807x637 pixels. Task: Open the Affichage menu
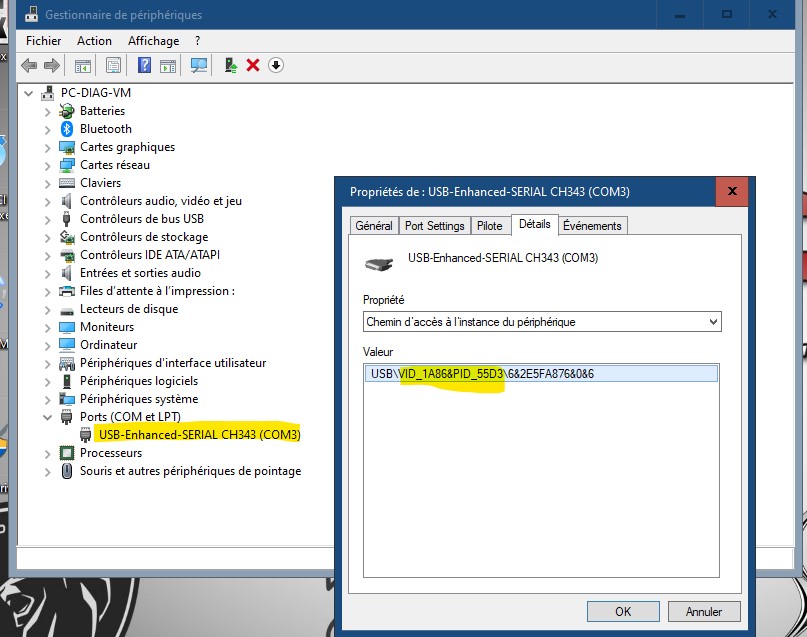point(153,41)
